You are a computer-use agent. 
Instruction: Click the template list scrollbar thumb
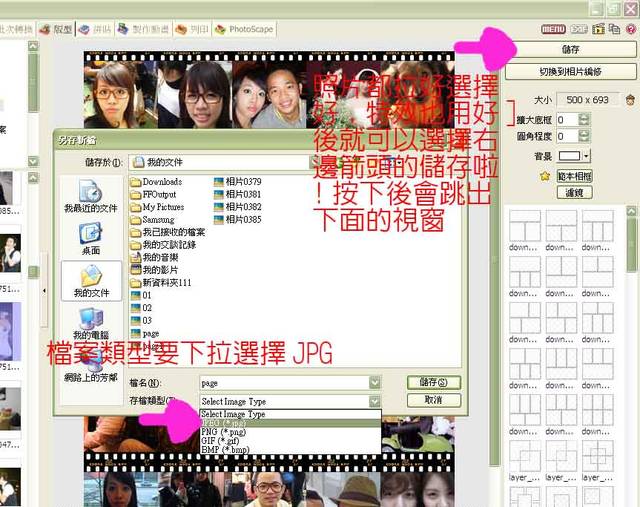[x=632, y=245]
